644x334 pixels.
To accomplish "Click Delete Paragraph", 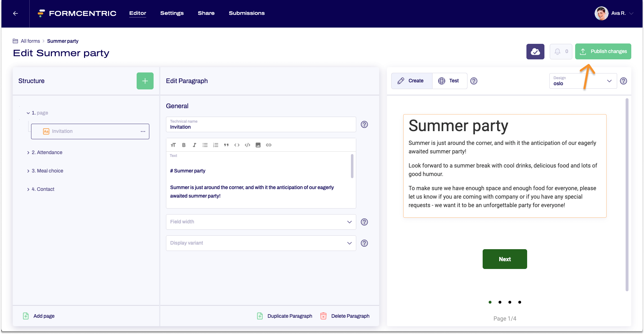I will tap(345, 316).
